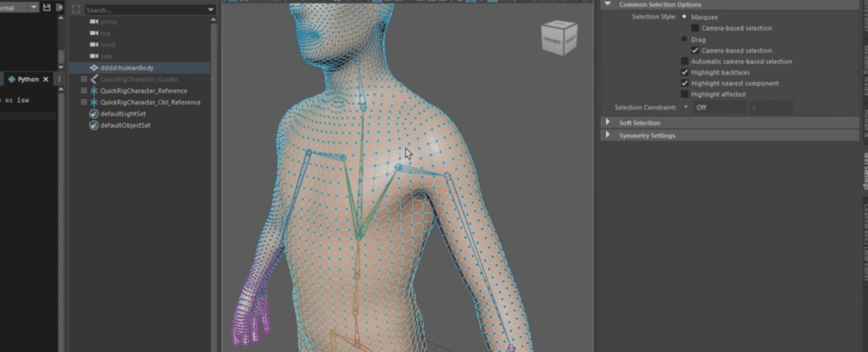This screenshot has height=352, width=868.
Task: Click the Selection Constraint value field showing 0
Action: click(771, 108)
